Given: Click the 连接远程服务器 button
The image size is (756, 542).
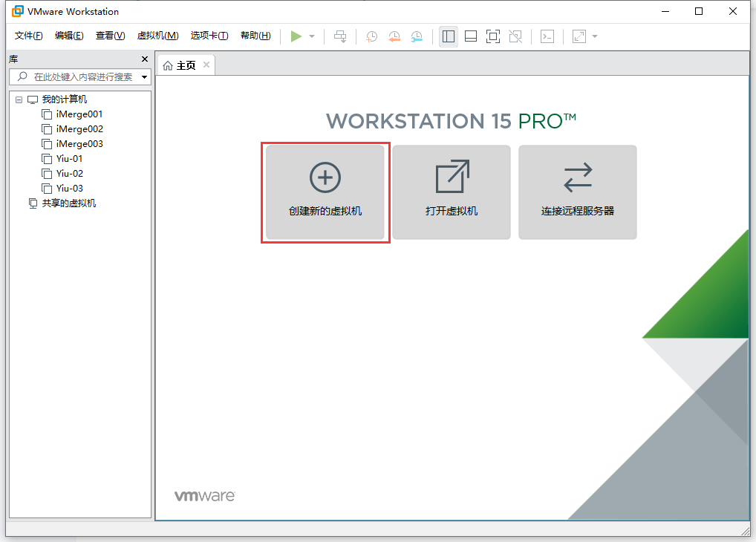Looking at the screenshot, I should click(x=578, y=192).
